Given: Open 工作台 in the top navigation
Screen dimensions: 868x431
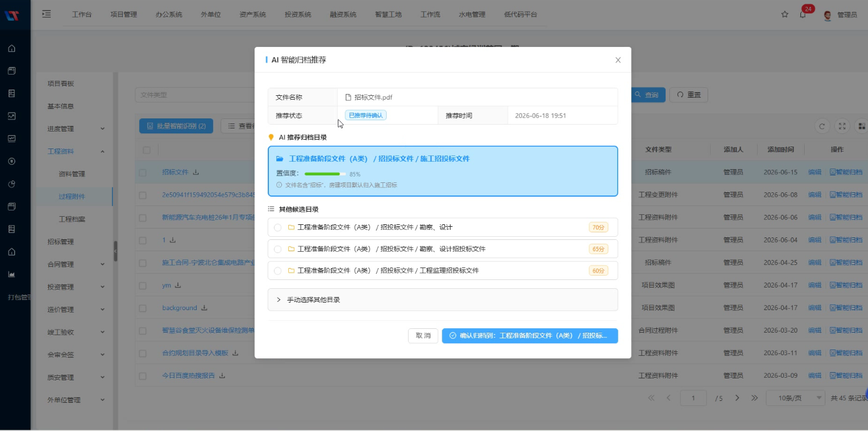Looking at the screenshot, I should [81, 14].
